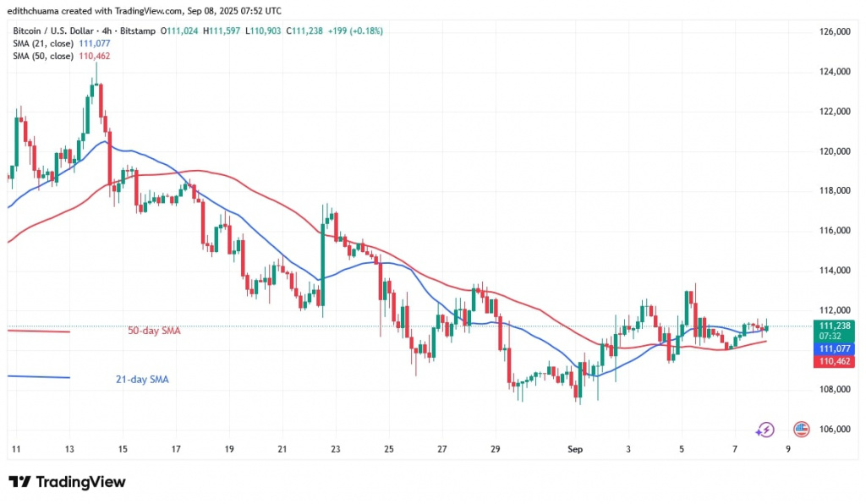Click the red 110,462 SMA price label
This screenshot has height=504, width=866.
pos(830,361)
